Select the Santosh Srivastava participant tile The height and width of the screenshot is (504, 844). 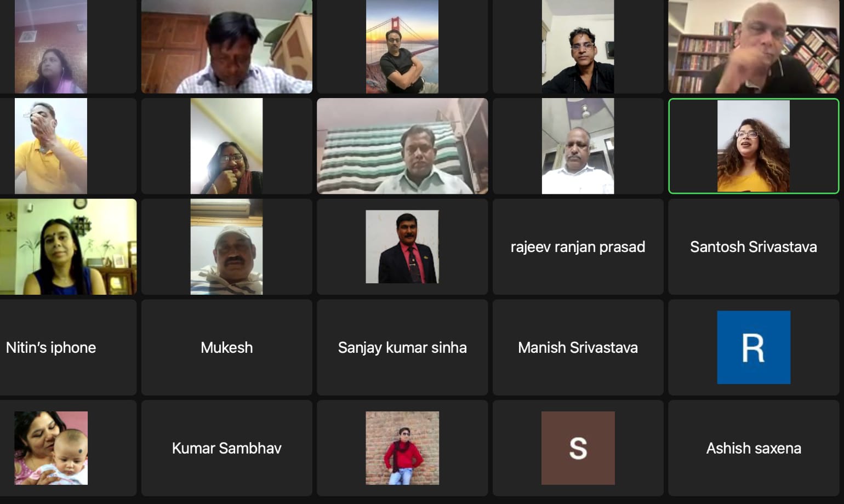pos(754,247)
